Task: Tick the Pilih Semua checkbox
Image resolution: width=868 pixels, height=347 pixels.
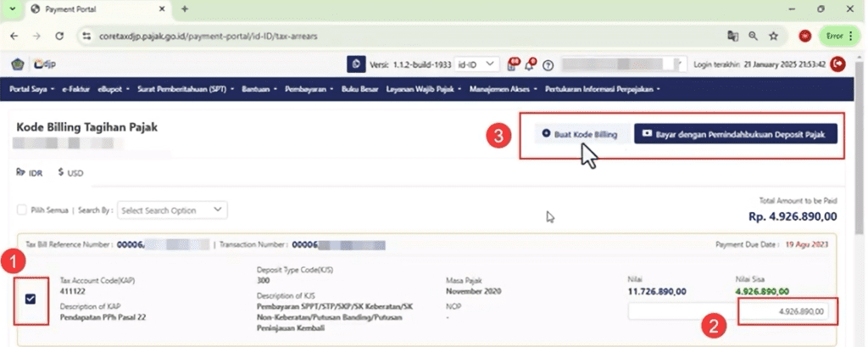Action: click(22, 210)
